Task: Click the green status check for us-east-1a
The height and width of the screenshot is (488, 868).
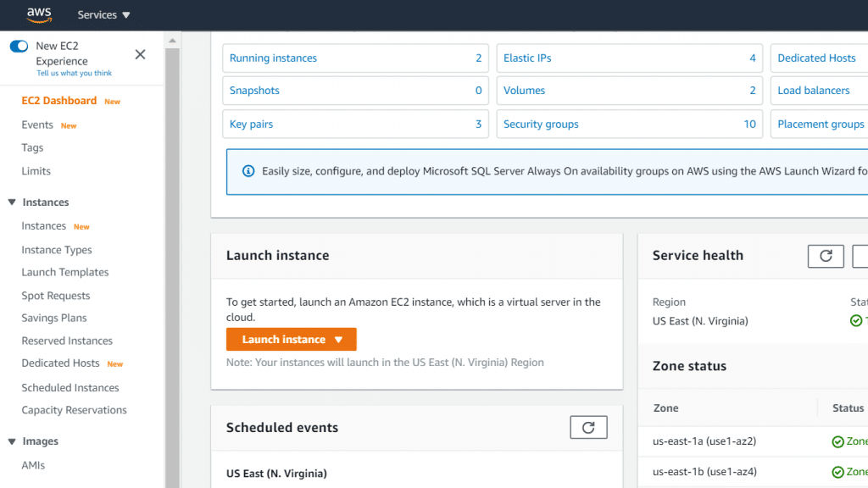Action: (x=838, y=441)
